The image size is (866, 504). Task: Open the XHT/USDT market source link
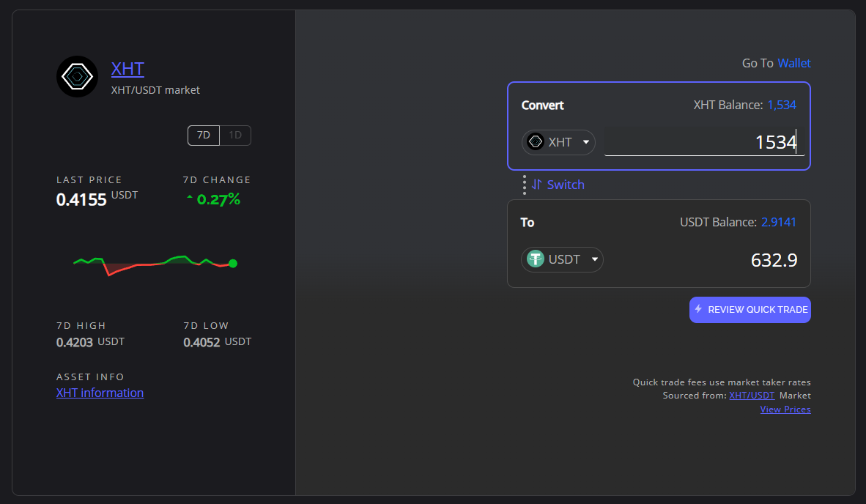coord(752,396)
